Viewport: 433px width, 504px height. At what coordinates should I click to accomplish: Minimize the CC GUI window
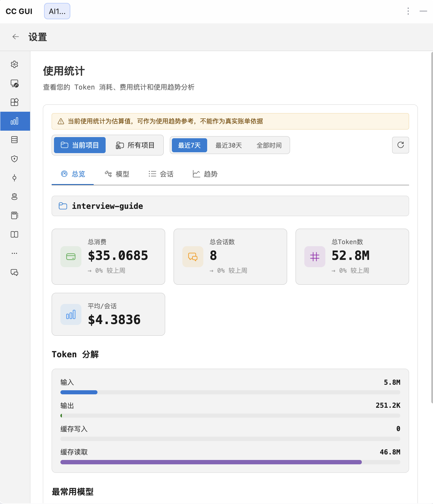pyautogui.click(x=423, y=11)
